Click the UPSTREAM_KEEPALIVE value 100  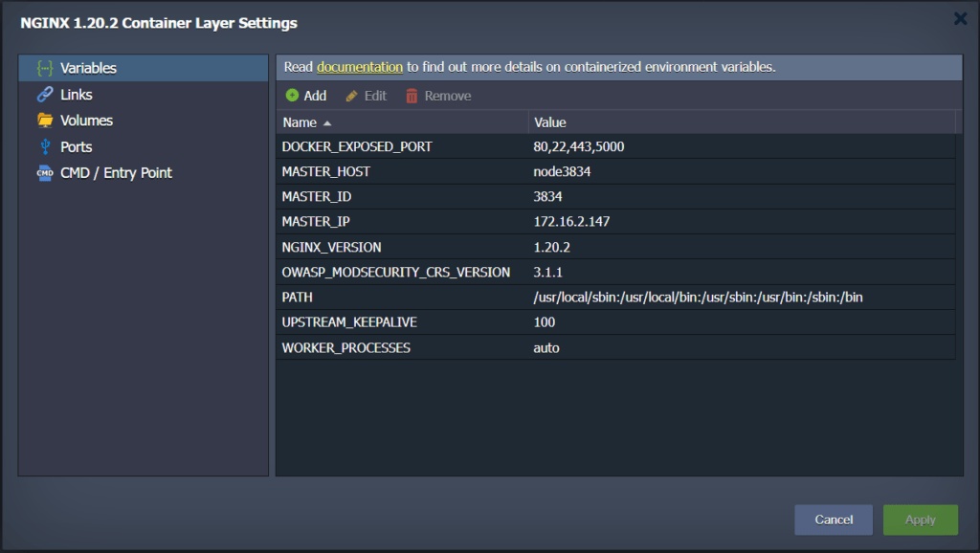click(x=544, y=322)
